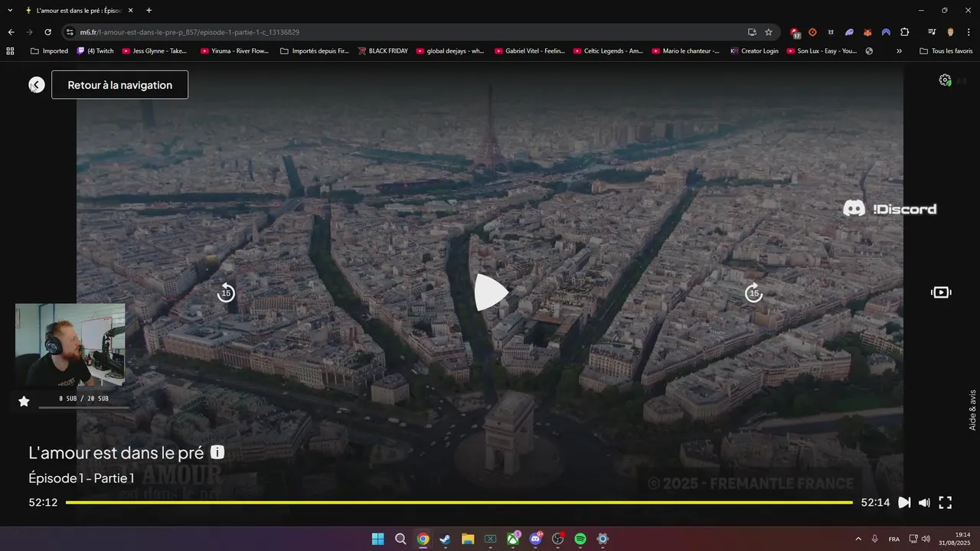Go back in browser history
The image size is (980, 551).
[x=11, y=32]
